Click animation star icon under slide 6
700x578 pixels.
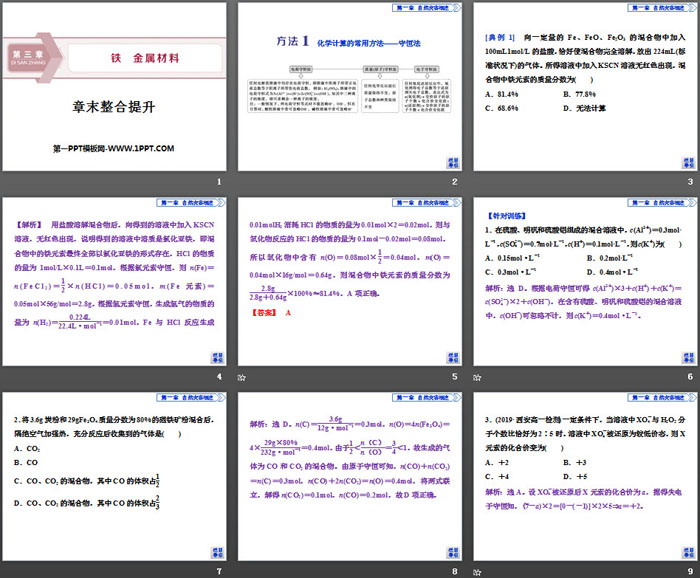click(478, 377)
